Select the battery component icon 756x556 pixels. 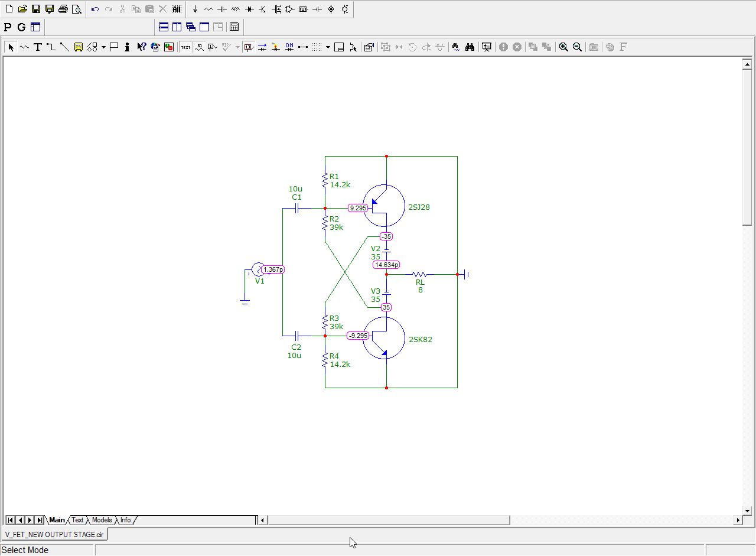pyautogui.click(x=317, y=9)
